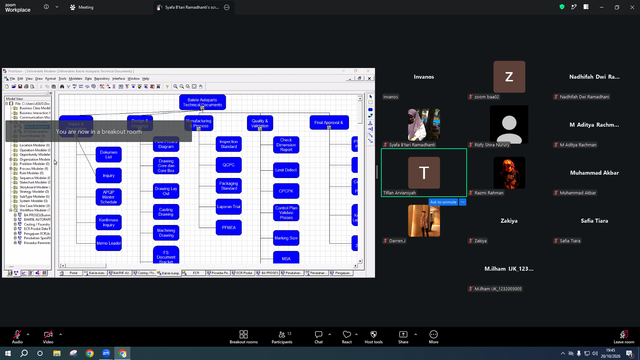640x360 pixels.
Task: Open more options dots beside Ask to unmute
Action: point(462,202)
